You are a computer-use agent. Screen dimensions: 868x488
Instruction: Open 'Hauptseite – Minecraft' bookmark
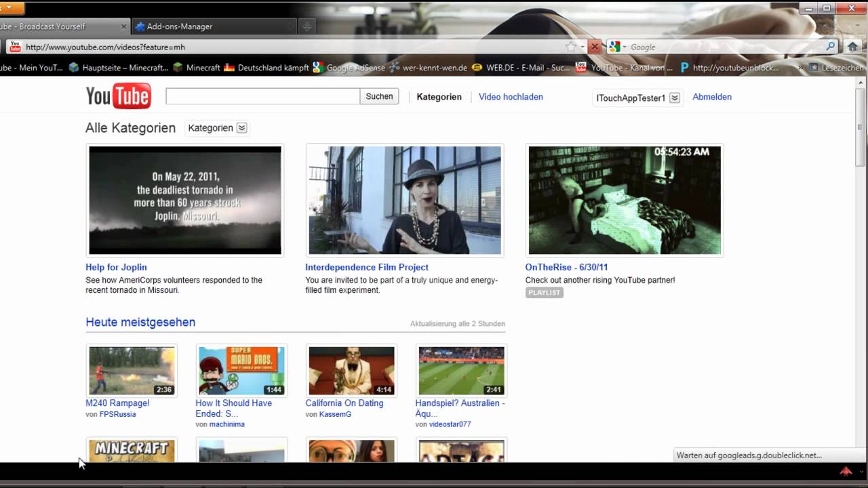[x=119, y=68]
